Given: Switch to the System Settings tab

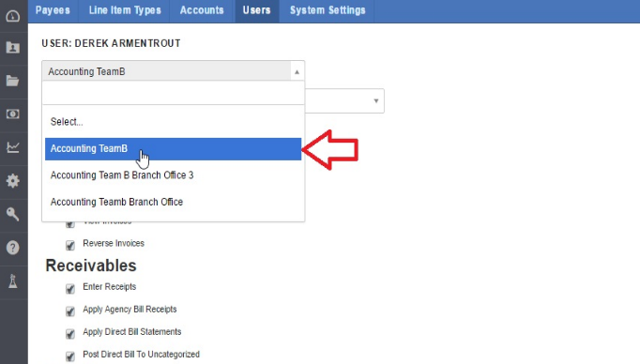Looking at the screenshot, I should click(328, 10).
